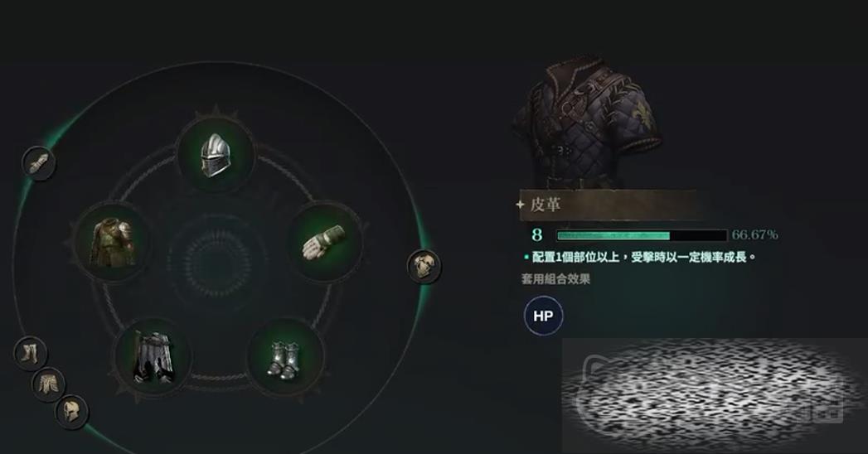Choose the small golden helmet icon on outer ring

(x=72, y=412)
